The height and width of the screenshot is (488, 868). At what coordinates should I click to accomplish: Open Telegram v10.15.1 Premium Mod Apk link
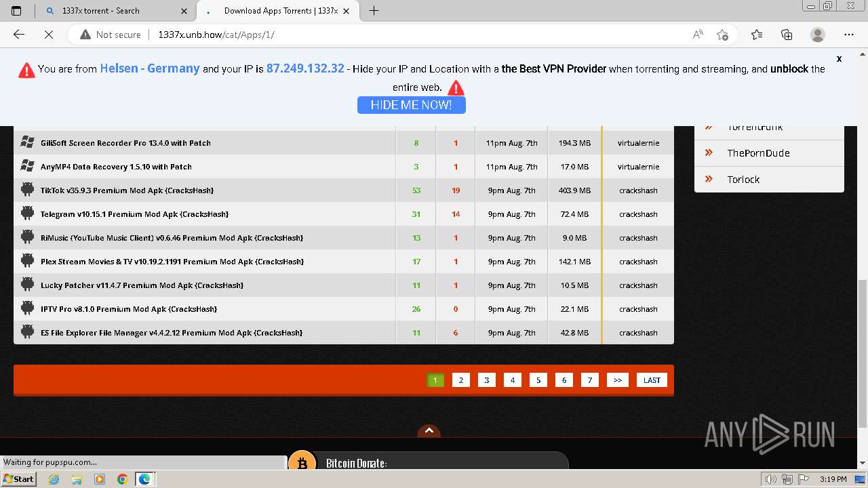point(135,214)
